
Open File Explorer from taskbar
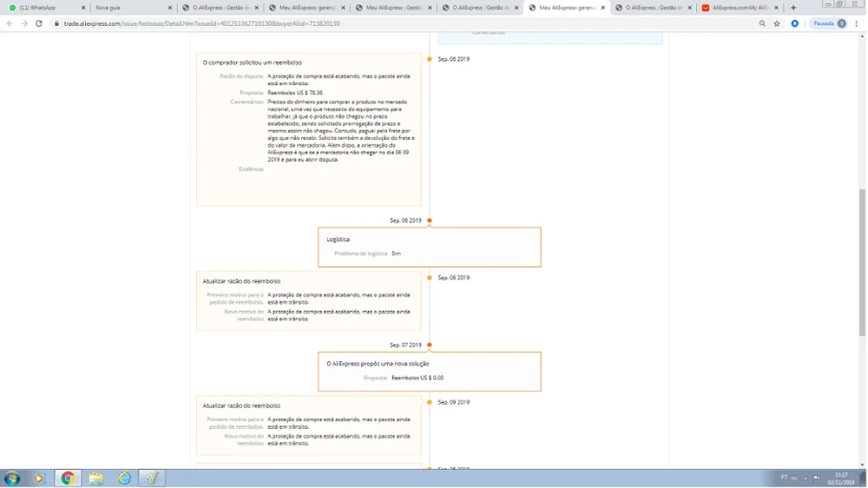tap(95, 478)
